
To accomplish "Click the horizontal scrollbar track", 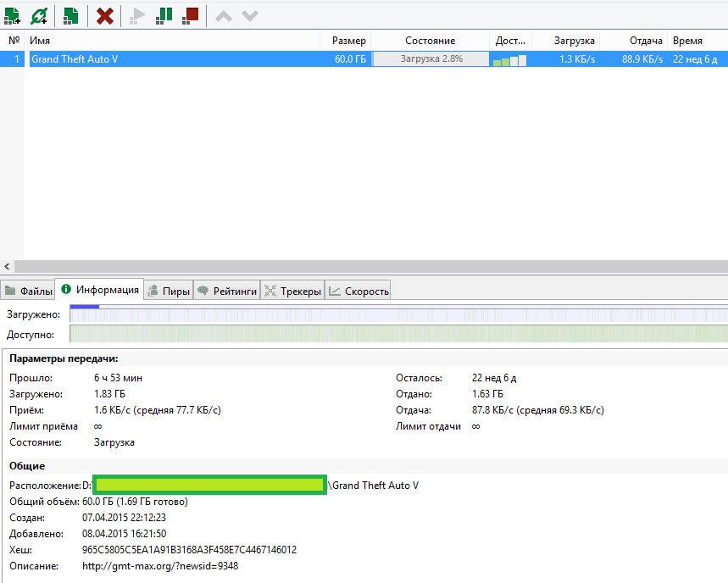I will point(371,266).
